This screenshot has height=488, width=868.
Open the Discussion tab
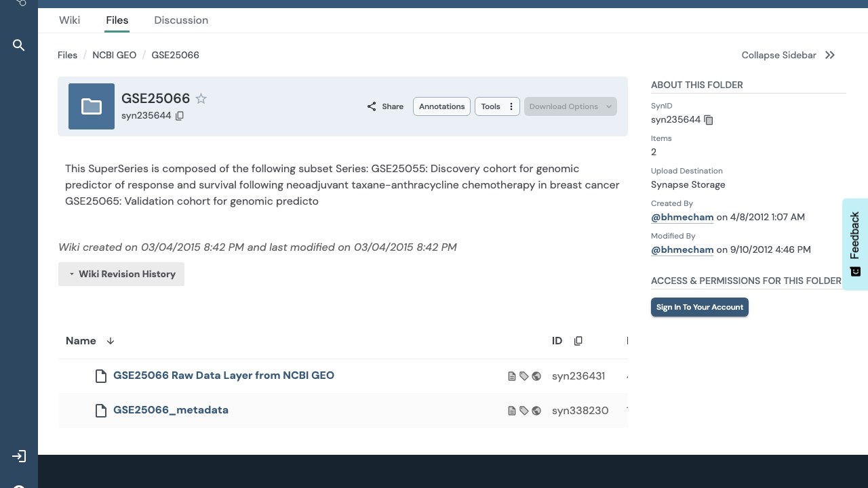(x=181, y=20)
